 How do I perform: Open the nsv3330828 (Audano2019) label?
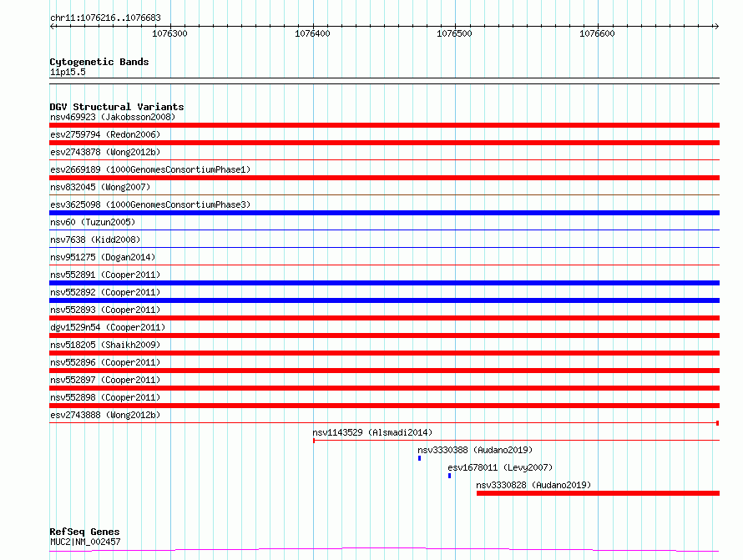(533, 485)
